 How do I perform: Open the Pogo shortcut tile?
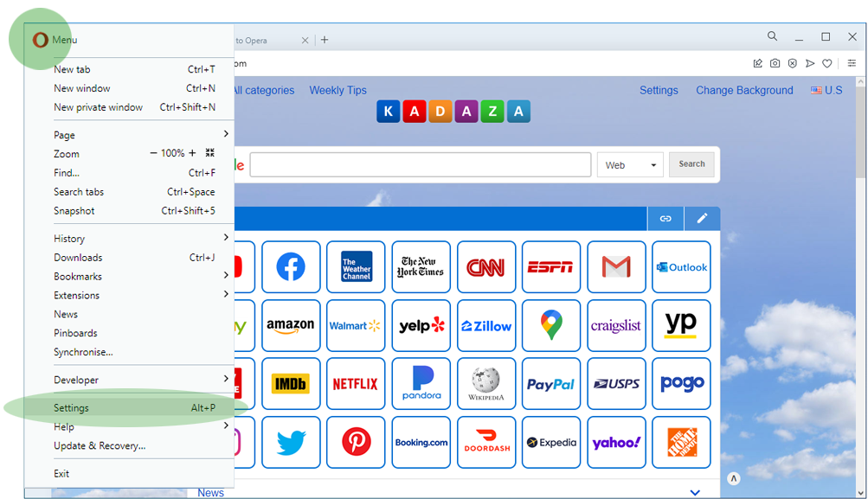681,383
